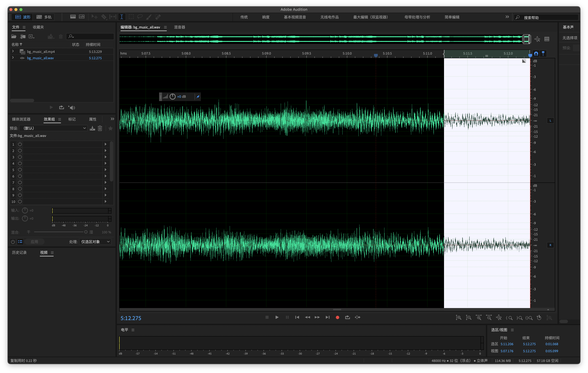
Task: Select the Time Selection tool
Action: pos(122,17)
